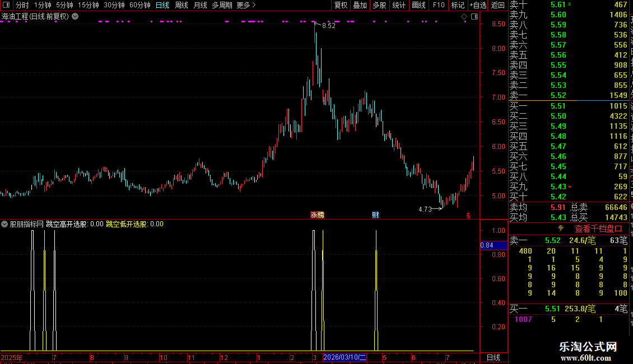The width and height of the screenshot is (633, 364).
Task: Click the 4.73 low price label
Action: click(425, 209)
